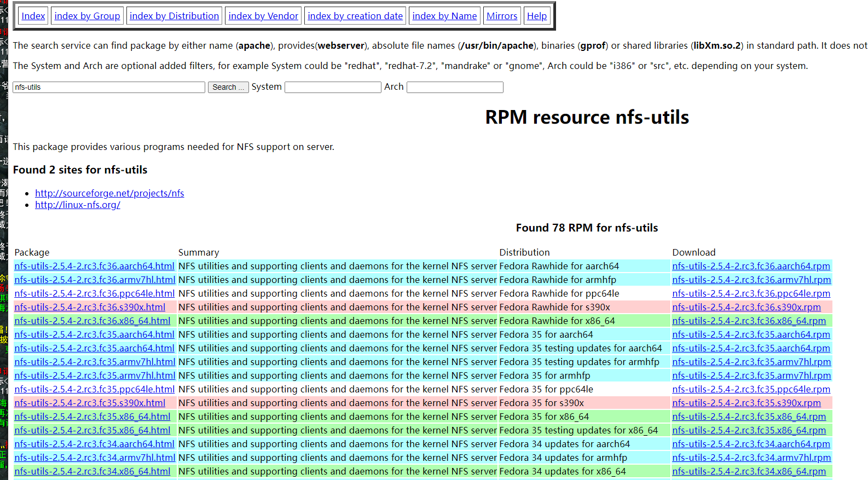The height and width of the screenshot is (480, 868).
Task: Download nfs-utils-2.5.4-2.rc3.fc34.x86_64.rpm
Action: (749, 471)
